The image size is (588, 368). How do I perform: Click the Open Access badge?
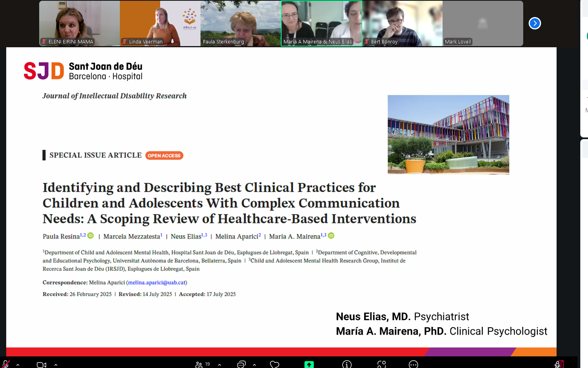164,156
